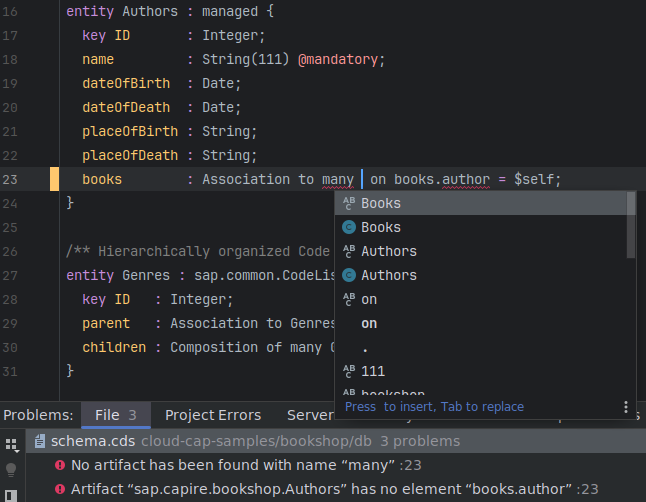Click 'dateOfBirth' field on line 19
646x502 pixels.
pyautogui.click(x=126, y=83)
